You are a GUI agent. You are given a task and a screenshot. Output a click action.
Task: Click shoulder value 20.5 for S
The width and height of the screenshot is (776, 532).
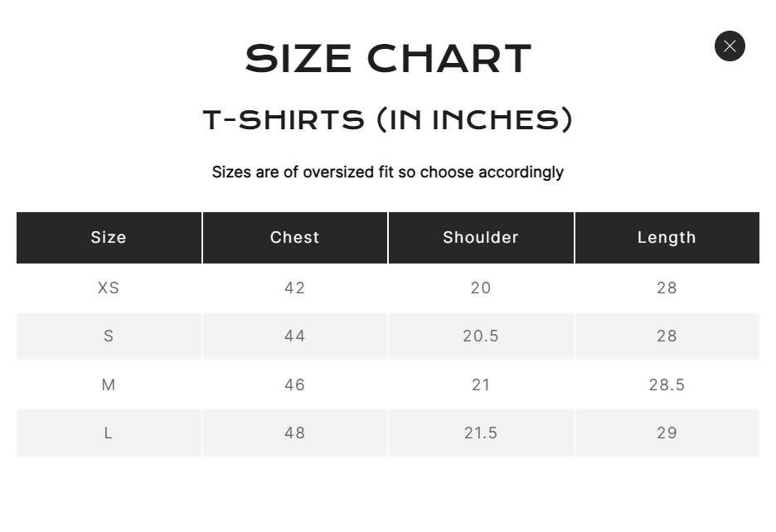(x=481, y=336)
